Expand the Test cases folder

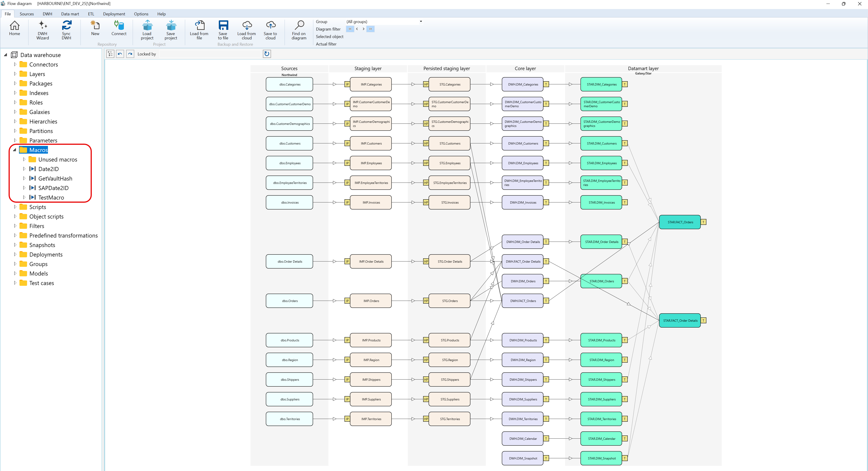[x=15, y=283]
